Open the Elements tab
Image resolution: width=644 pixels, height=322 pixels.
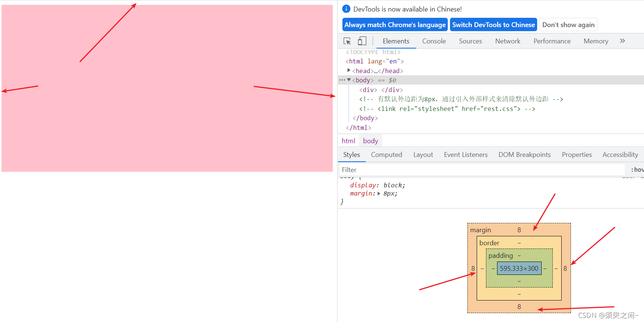pyautogui.click(x=396, y=41)
